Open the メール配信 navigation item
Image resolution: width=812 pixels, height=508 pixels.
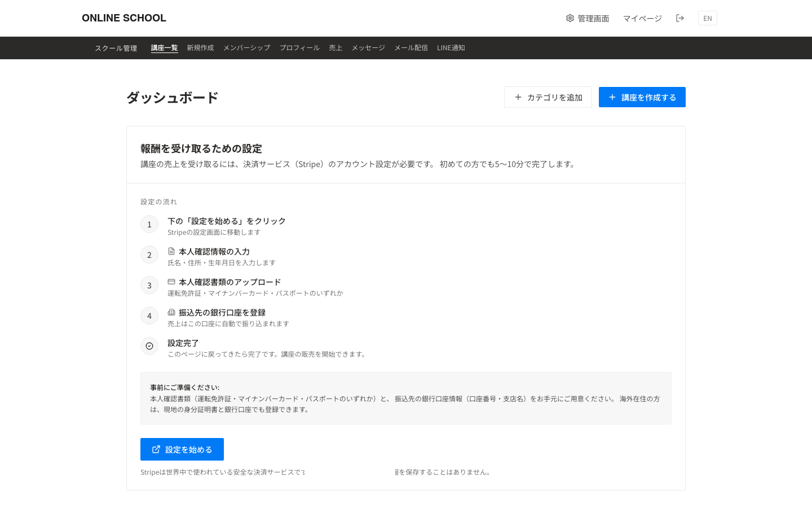point(411,47)
